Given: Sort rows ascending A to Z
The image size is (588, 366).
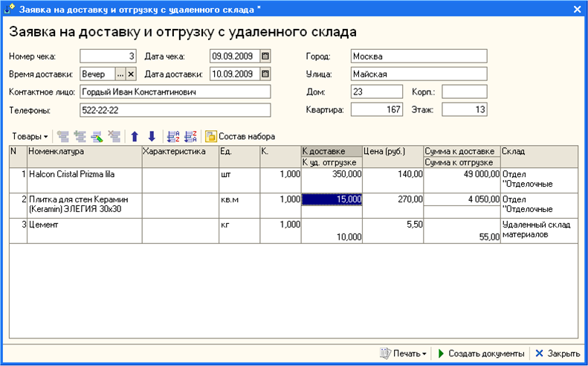Looking at the screenshot, I should click(173, 136).
